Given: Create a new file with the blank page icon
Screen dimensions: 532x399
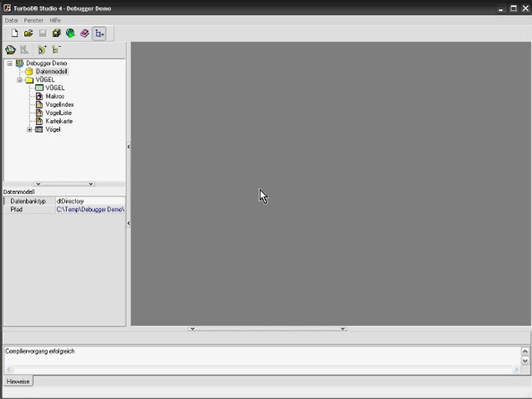Looking at the screenshot, I should [14, 33].
